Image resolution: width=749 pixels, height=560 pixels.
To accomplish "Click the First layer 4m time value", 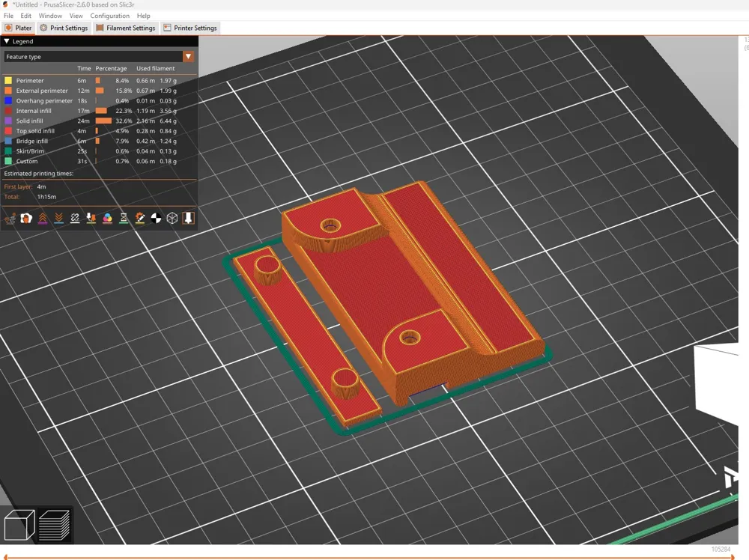I will tap(41, 186).
